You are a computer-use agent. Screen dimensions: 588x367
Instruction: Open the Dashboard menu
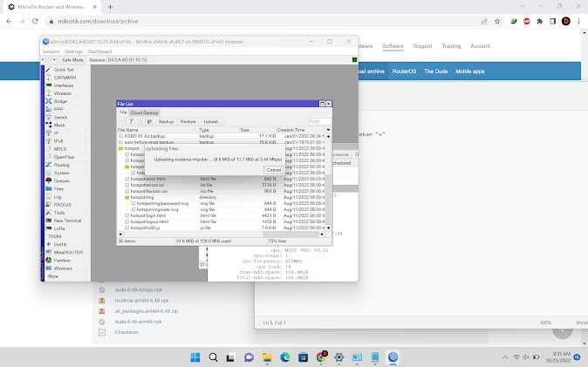click(x=99, y=51)
